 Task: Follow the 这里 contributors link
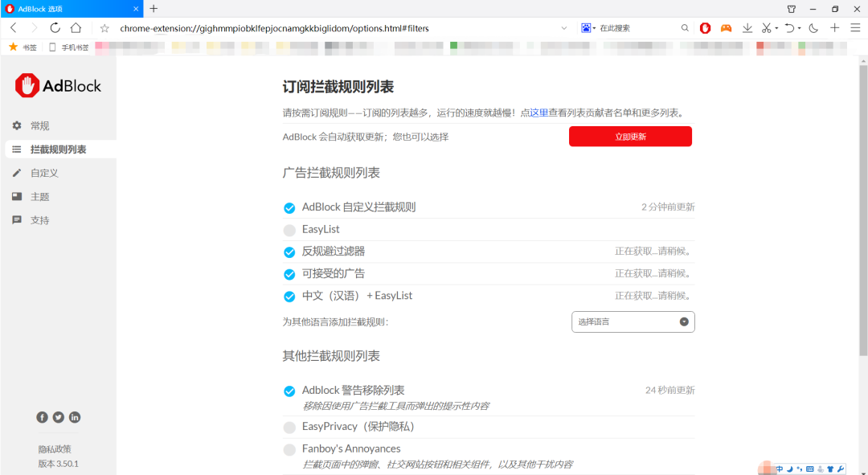coord(538,113)
